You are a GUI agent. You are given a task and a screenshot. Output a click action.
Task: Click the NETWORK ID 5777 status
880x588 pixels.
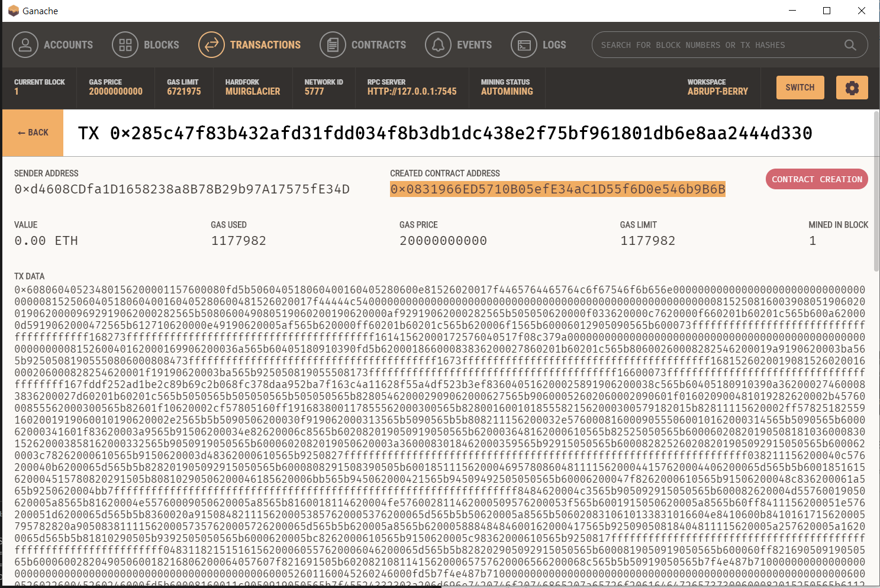click(324, 88)
